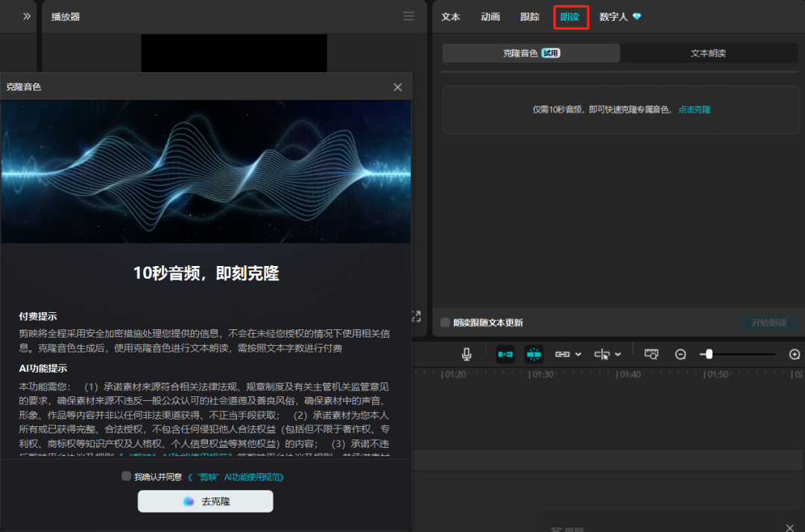Click the timeline zoom slider handle

[x=709, y=354]
